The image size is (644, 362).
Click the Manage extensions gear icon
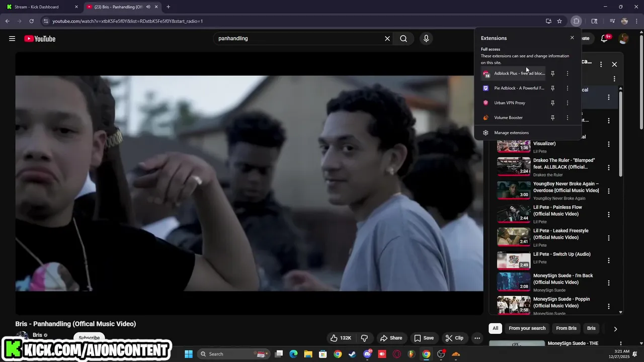tap(486, 133)
